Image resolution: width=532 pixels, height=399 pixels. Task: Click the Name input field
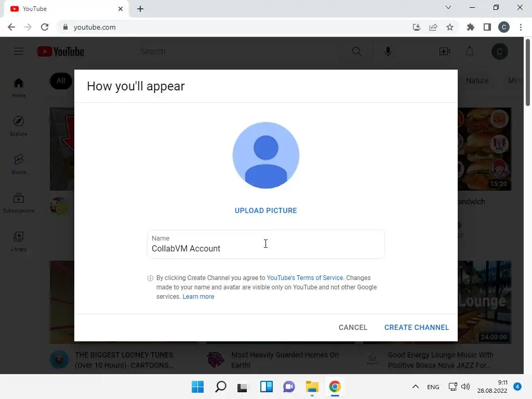(x=265, y=244)
